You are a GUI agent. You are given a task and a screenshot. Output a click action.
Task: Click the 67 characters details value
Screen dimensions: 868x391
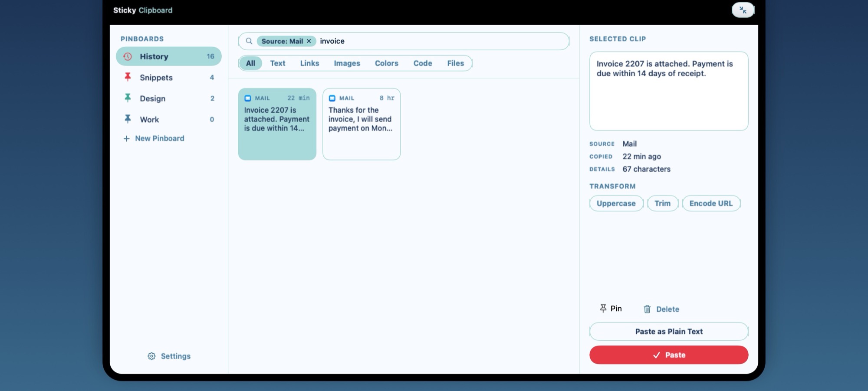click(647, 169)
